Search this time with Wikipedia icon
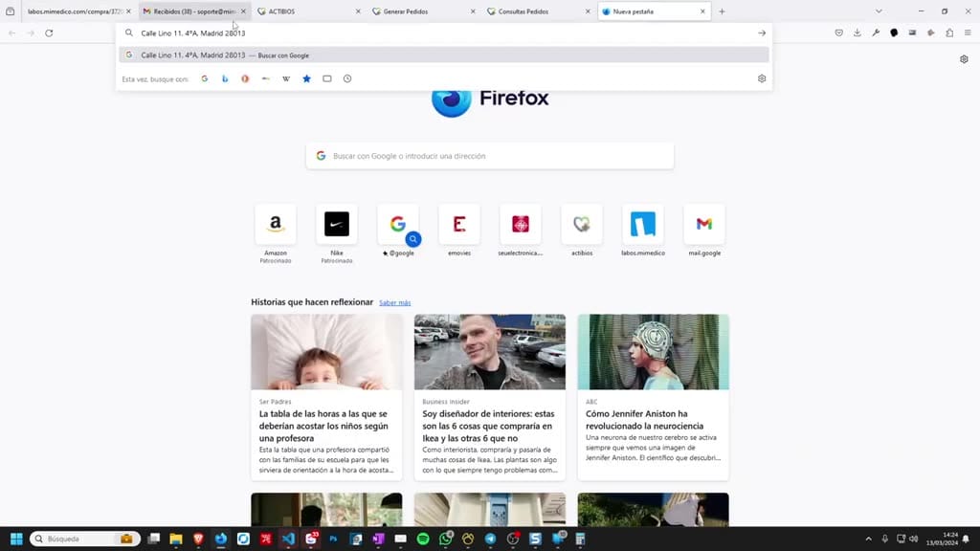980x551 pixels. click(x=286, y=78)
